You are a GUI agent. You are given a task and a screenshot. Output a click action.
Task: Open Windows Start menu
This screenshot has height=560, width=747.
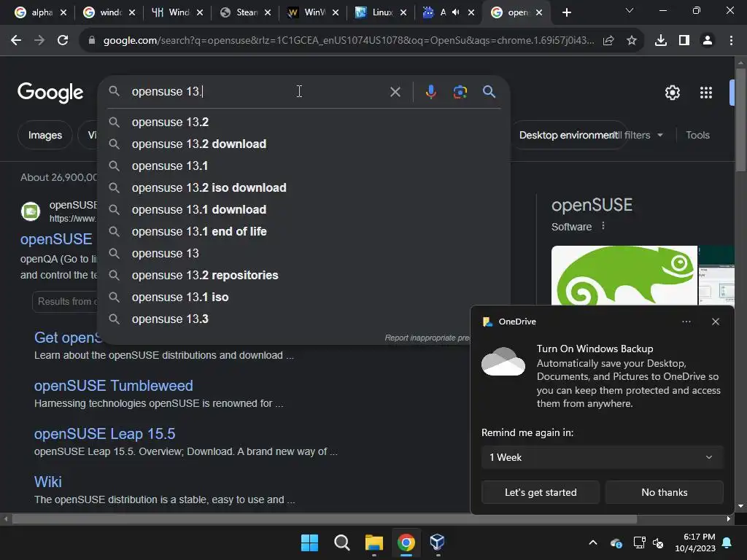coord(309,542)
